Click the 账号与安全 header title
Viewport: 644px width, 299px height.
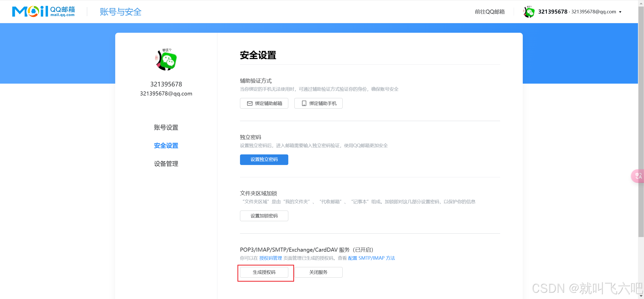[x=120, y=12]
